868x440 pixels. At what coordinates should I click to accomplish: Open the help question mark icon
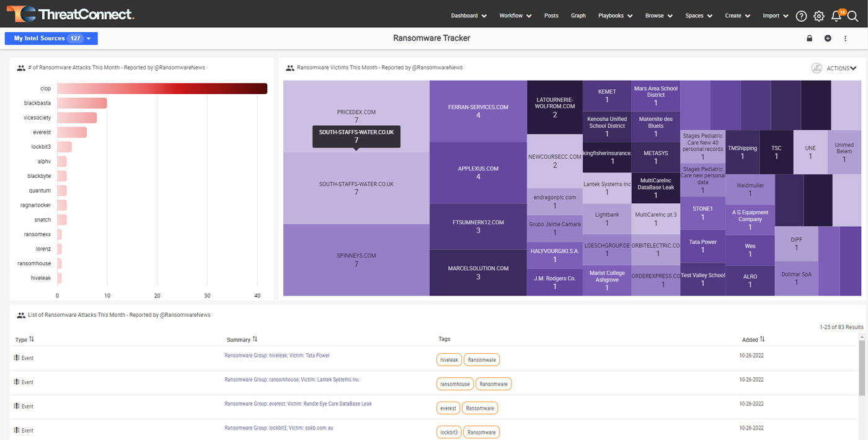(x=802, y=16)
